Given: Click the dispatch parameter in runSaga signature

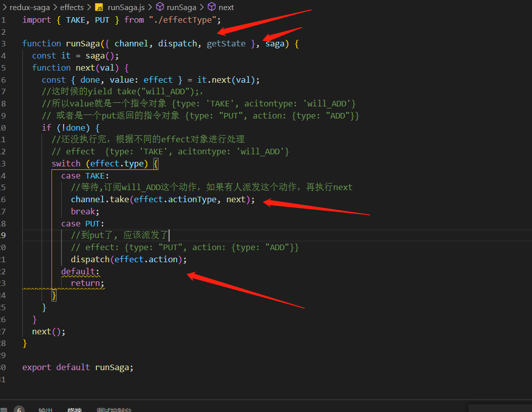Looking at the screenshot, I should point(178,44).
